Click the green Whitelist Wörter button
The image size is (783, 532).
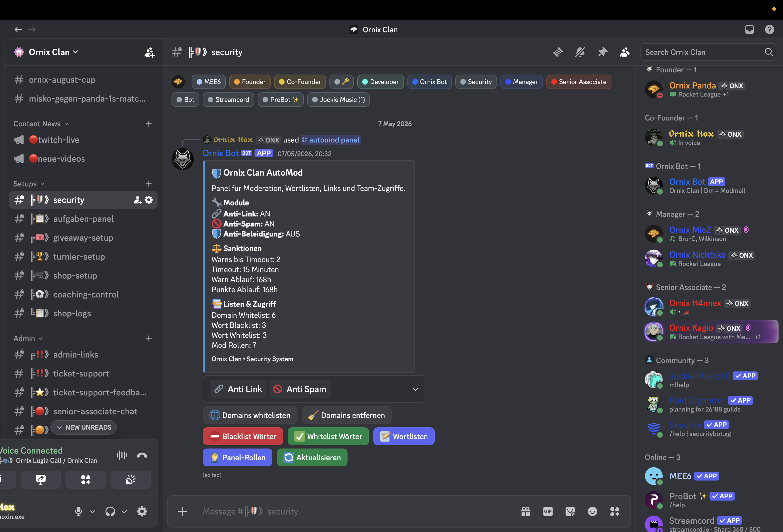pos(328,436)
